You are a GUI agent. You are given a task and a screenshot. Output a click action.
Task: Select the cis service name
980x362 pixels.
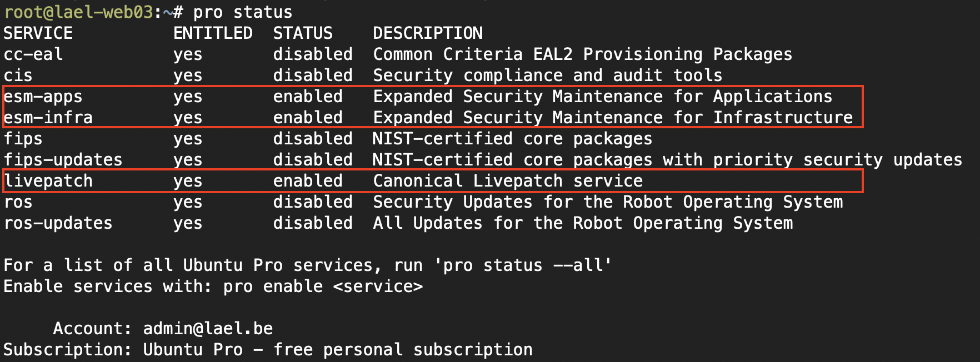18,76
